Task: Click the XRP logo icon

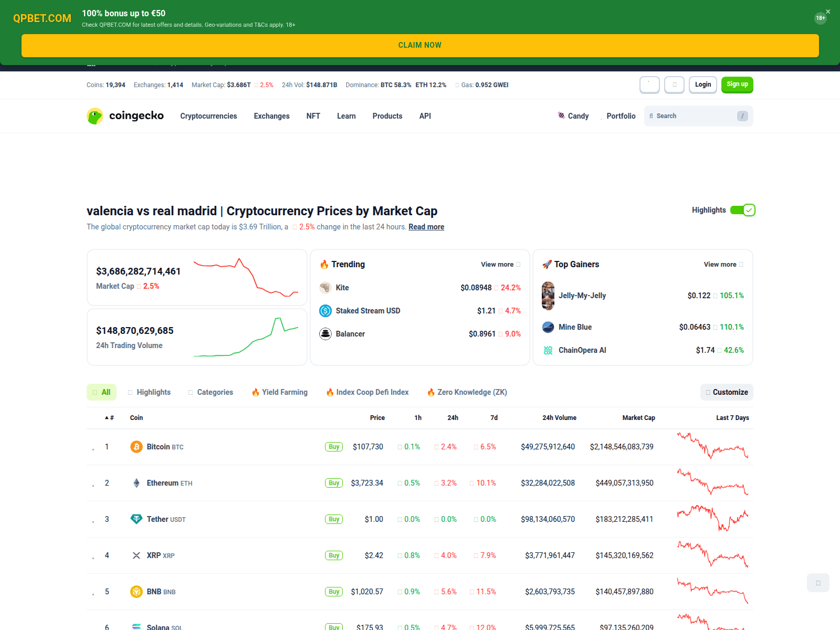Action: click(x=136, y=555)
